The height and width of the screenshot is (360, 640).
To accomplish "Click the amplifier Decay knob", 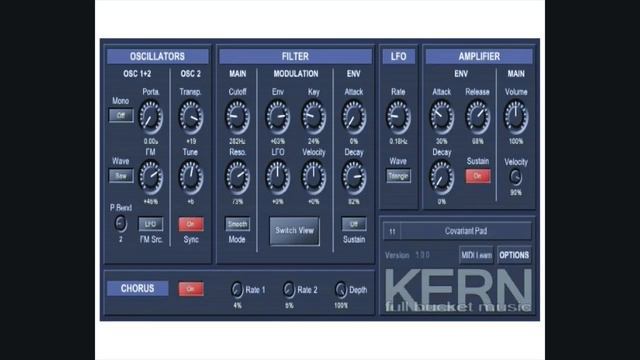I will point(441,177).
